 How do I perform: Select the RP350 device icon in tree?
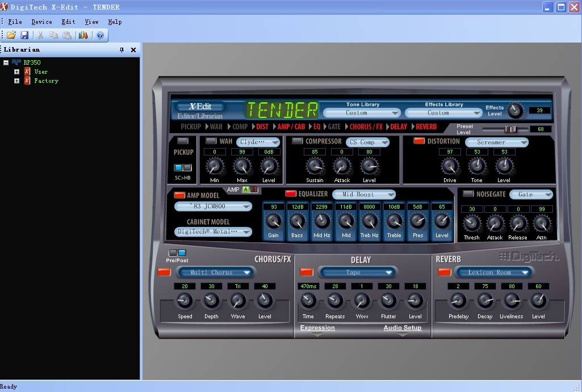pos(16,62)
